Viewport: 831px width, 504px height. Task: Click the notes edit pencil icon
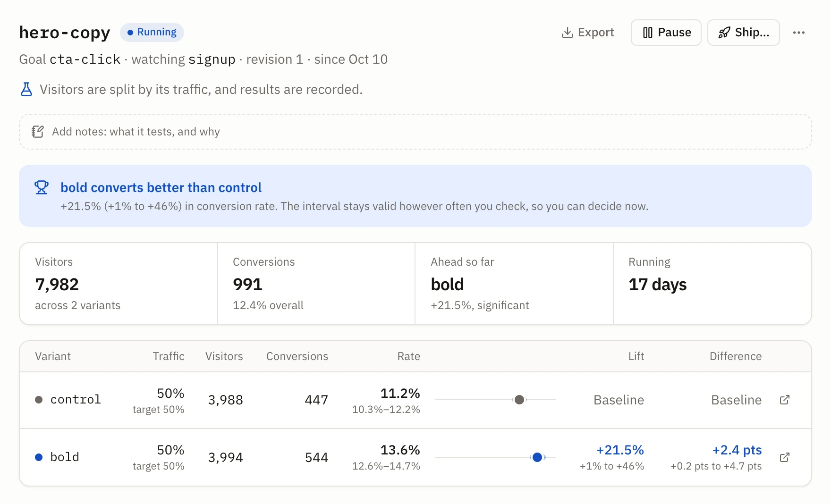tap(38, 132)
